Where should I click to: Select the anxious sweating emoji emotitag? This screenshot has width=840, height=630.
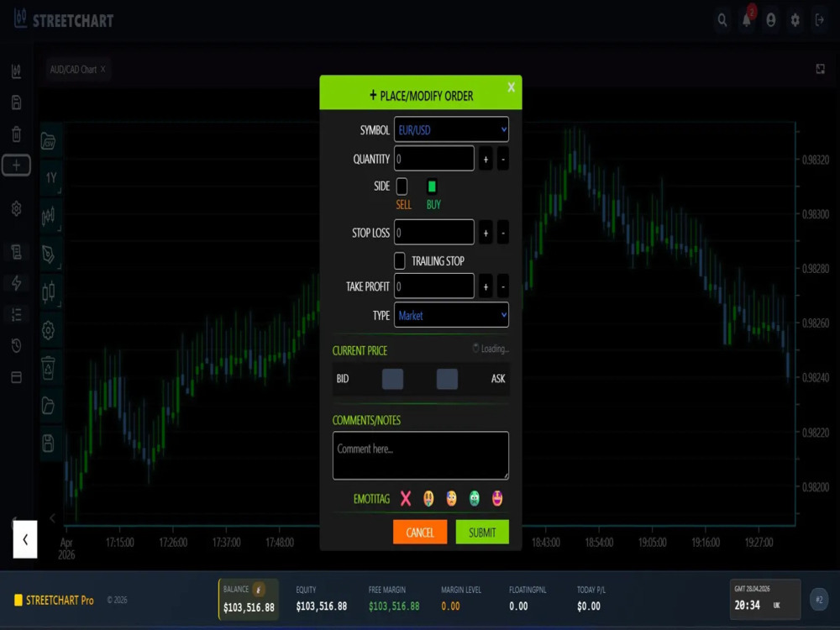pyautogui.click(x=452, y=499)
